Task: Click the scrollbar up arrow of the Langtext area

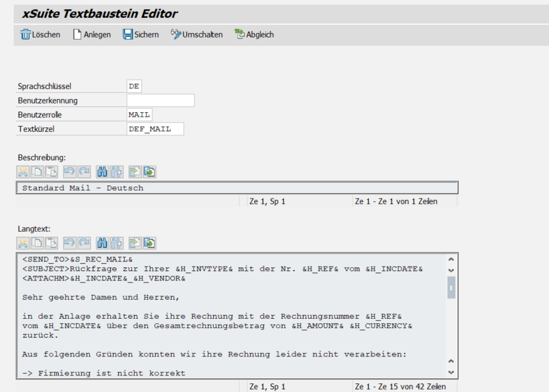Action: (451, 257)
